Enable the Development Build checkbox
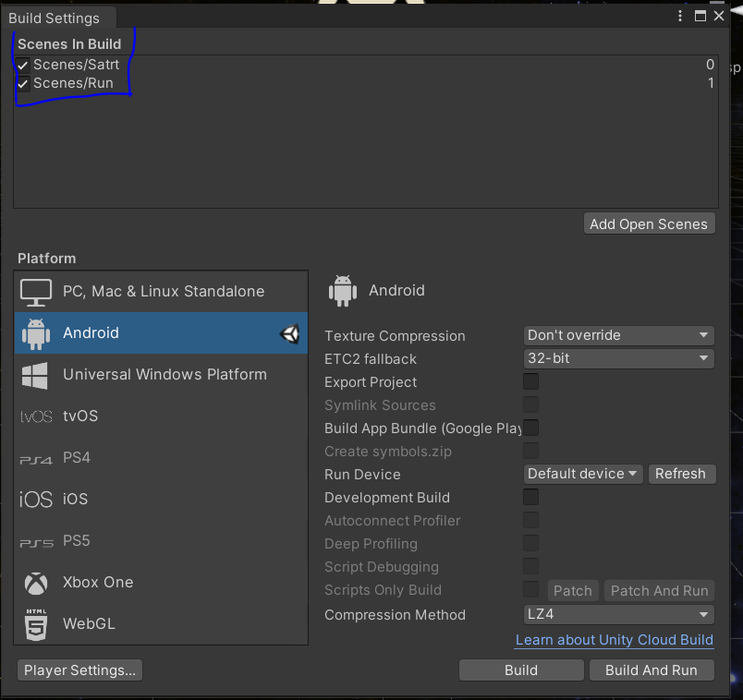 (530, 497)
